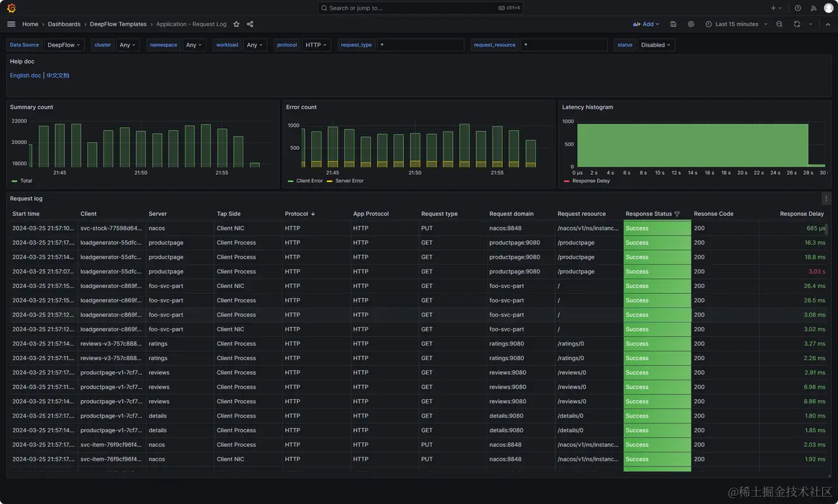
Task: Sort by Response Delay column header
Action: 801,214
